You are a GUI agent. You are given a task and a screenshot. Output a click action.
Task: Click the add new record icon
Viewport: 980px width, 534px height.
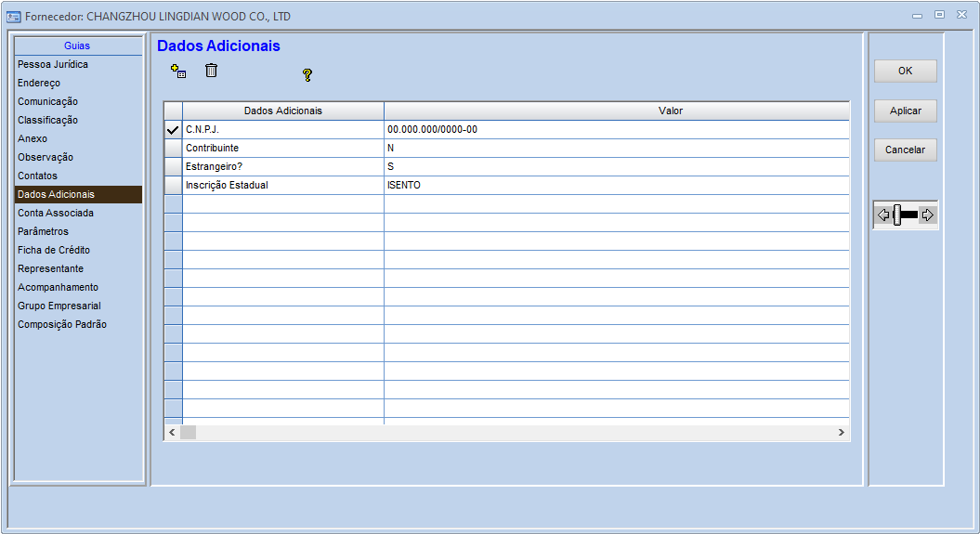[178, 71]
